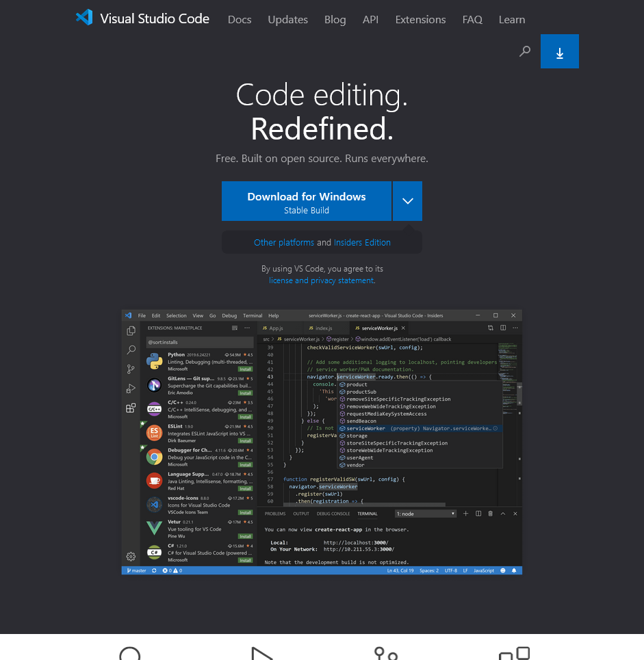Click the Visual Studio Code logo icon
The height and width of the screenshot is (660, 644).
point(84,17)
